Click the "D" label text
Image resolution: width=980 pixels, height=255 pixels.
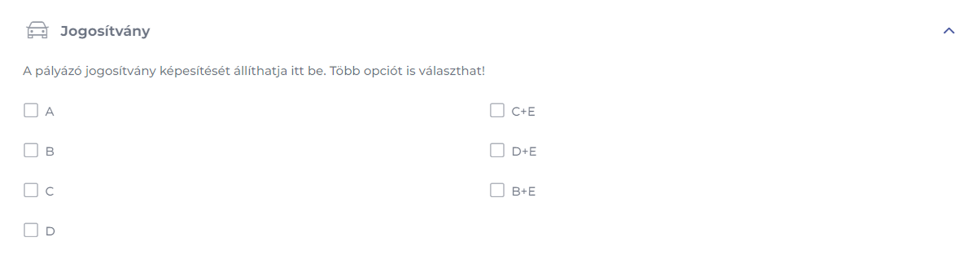pos(50,231)
